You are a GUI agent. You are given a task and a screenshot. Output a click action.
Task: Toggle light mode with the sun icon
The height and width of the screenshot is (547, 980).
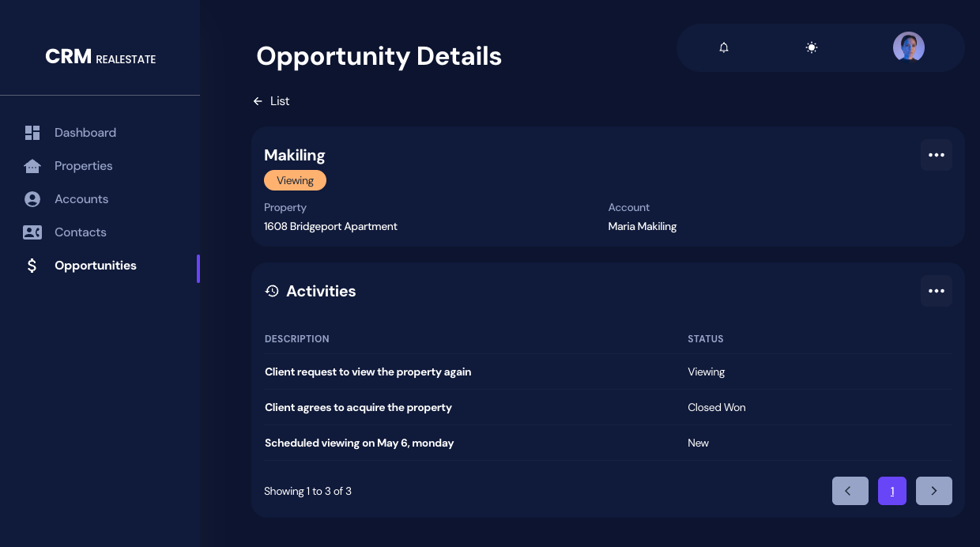pyautogui.click(x=812, y=47)
